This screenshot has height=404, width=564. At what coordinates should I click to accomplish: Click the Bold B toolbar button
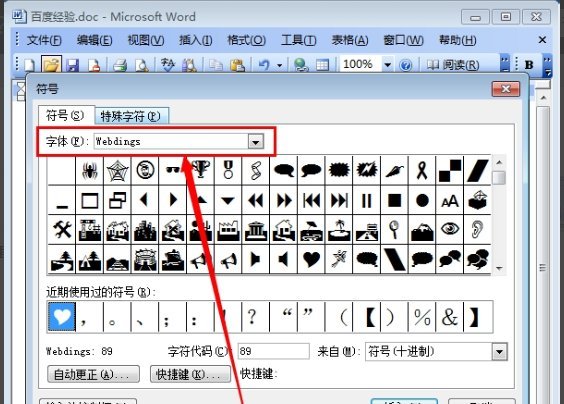pyautogui.click(x=529, y=65)
